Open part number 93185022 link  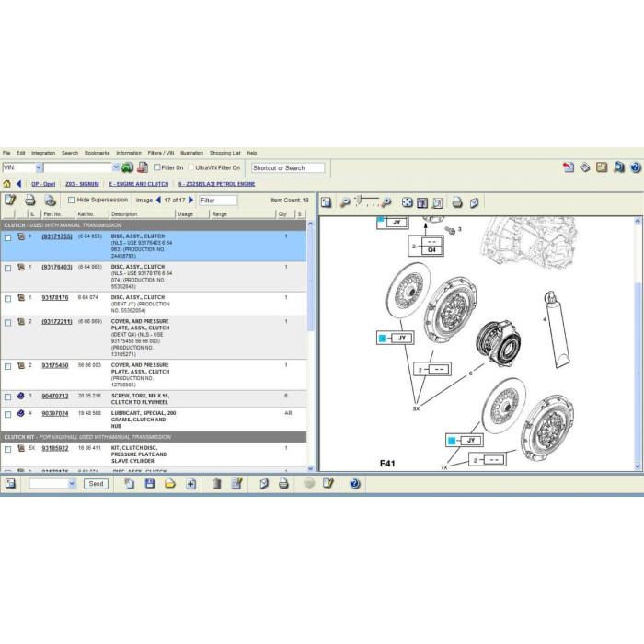click(55, 448)
